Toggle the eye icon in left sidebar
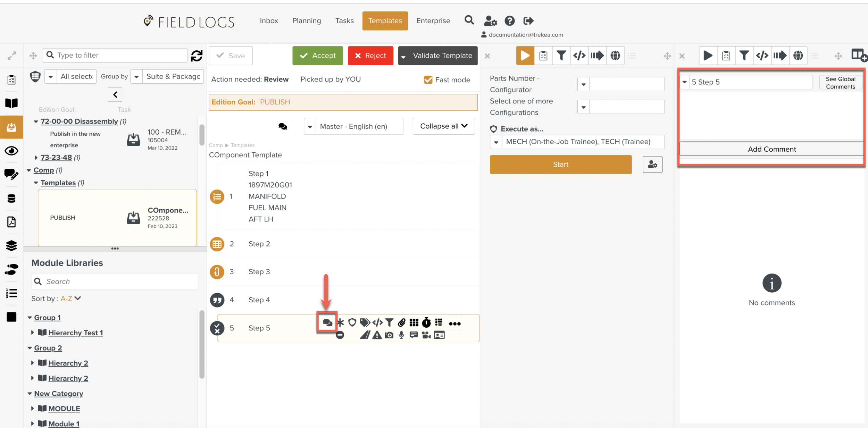The width and height of the screenshot is (868, 428). click(11, 151)
